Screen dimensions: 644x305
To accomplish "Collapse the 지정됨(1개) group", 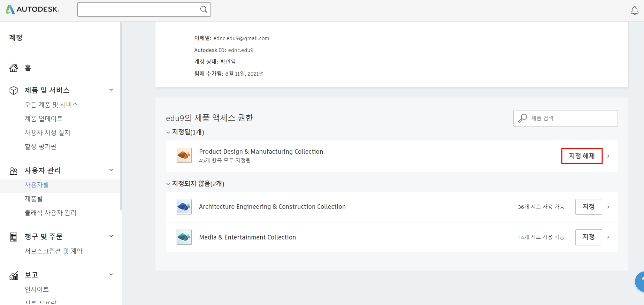I will (x=168, y=132).
